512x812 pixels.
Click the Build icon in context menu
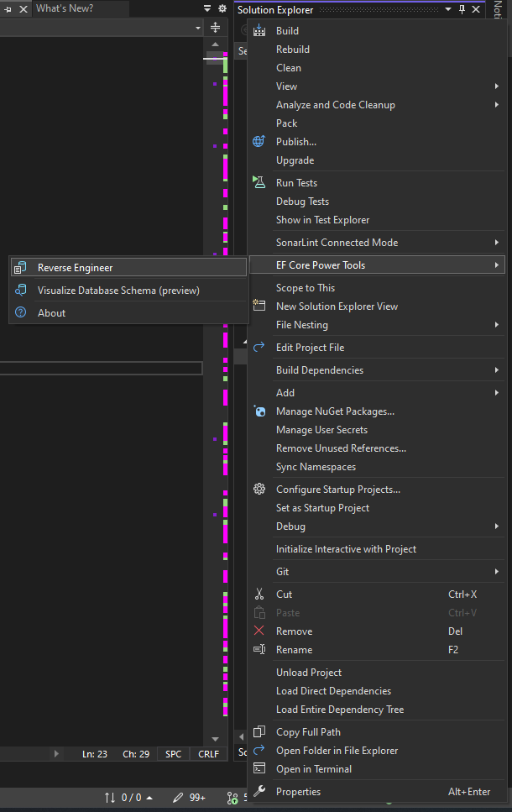coord(259,31)
